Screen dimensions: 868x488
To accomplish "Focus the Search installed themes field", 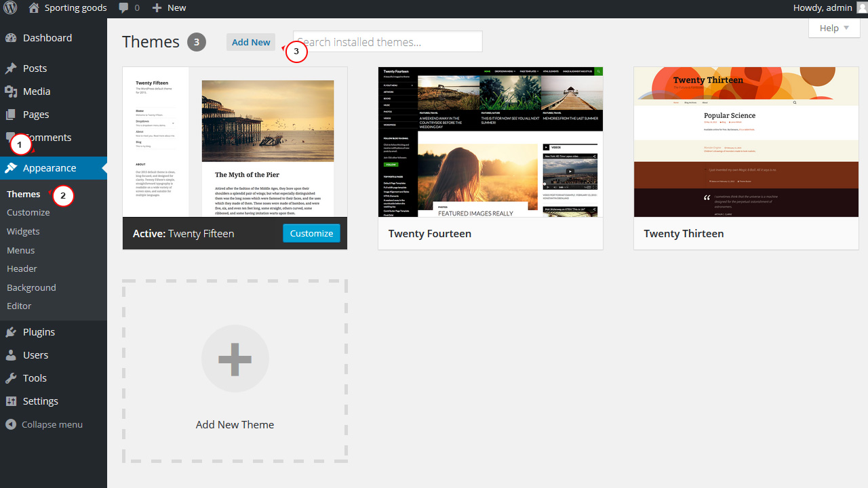I will click(x=388, y=41).
